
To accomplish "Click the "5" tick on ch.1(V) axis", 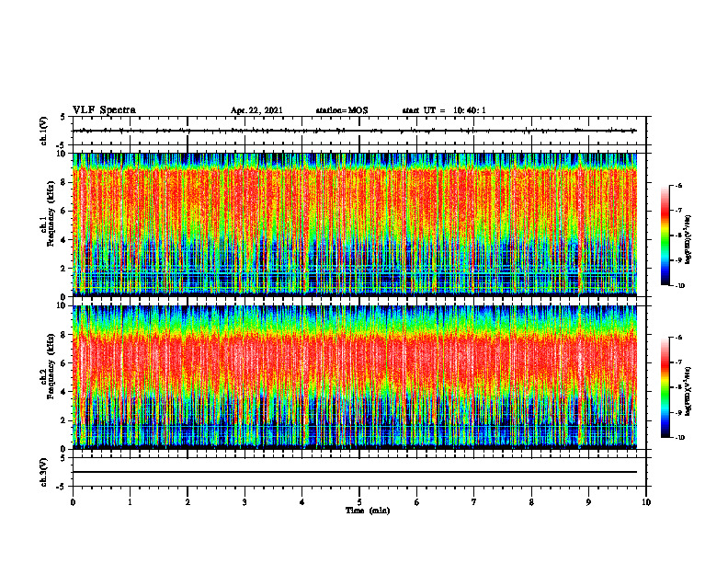I will (x=63, y=118).
